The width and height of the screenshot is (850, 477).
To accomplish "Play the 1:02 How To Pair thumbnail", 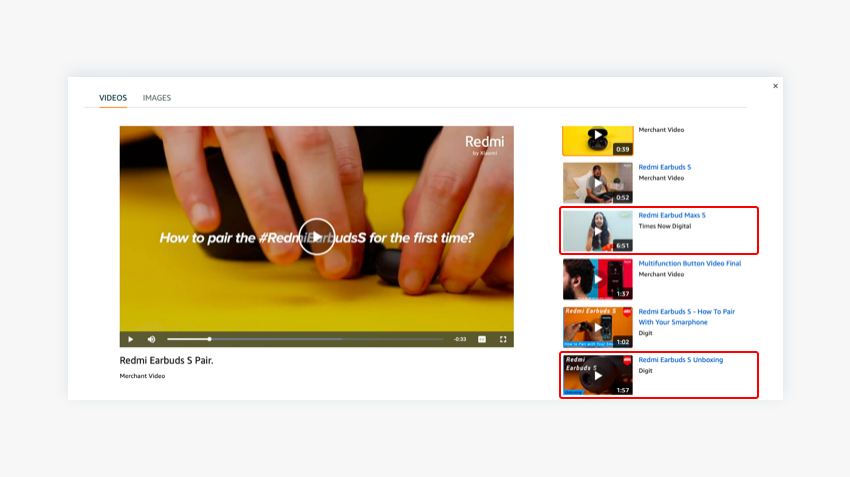I will click(x=597, y=327).
